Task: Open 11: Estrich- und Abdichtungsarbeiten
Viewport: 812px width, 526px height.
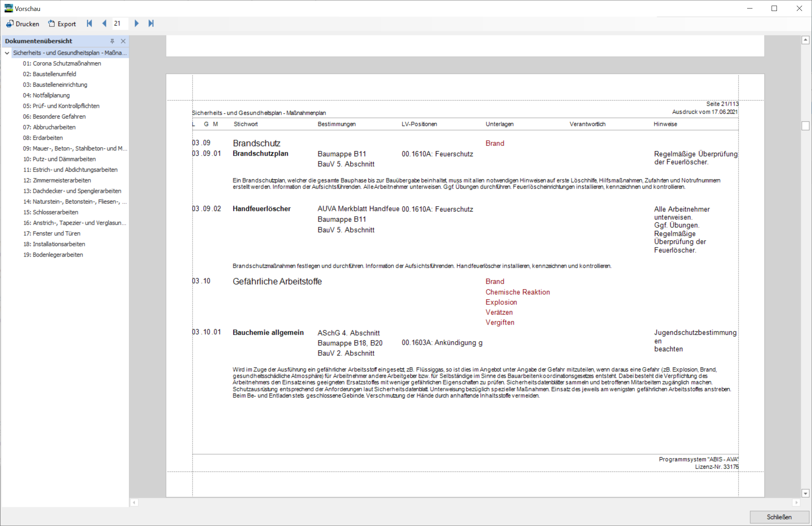Action: pyautogui.click(x=70, y=170)
